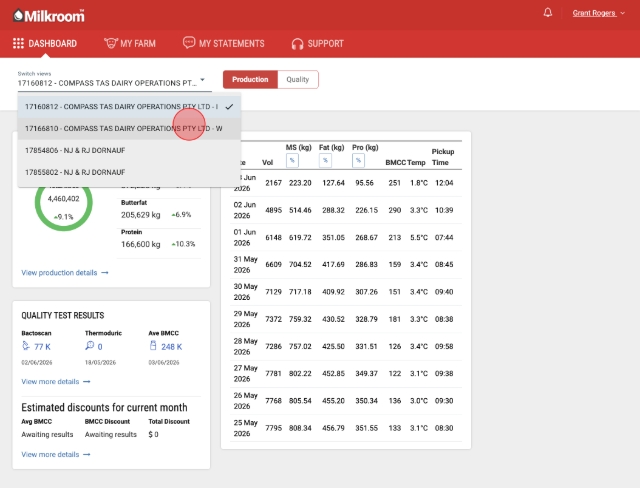Viewport: 640px width, 488px height.
Task: Click MS value 805.54
Action: pyautogui.click(x=300, y=401)
